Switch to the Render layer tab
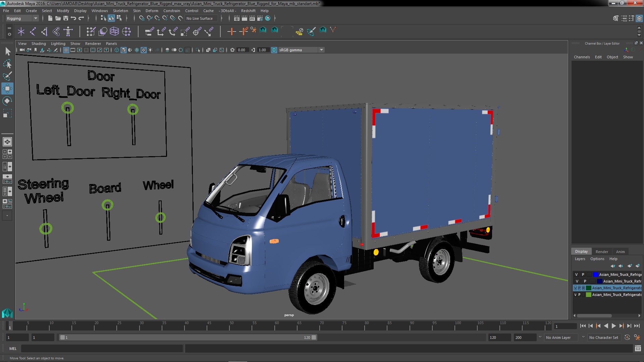The width and height of the screenshot is (644, 362). click(602, 252)
